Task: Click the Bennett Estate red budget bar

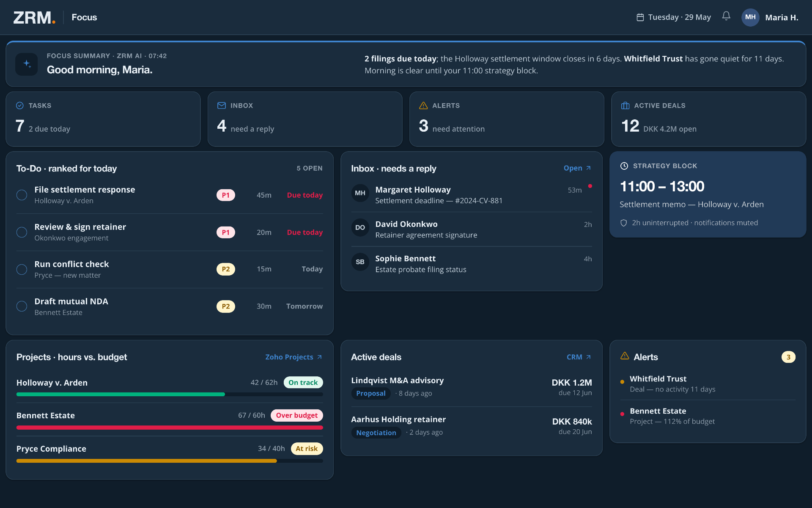Action: point(170,428)
